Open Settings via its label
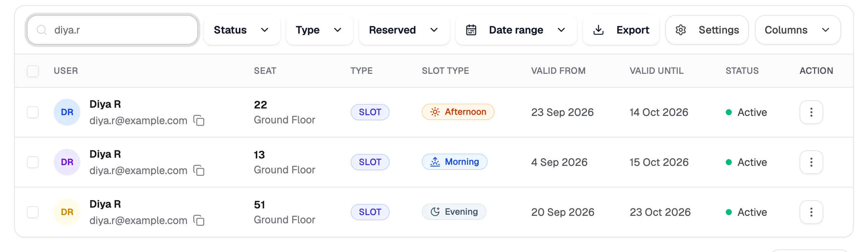 point(719,30)
